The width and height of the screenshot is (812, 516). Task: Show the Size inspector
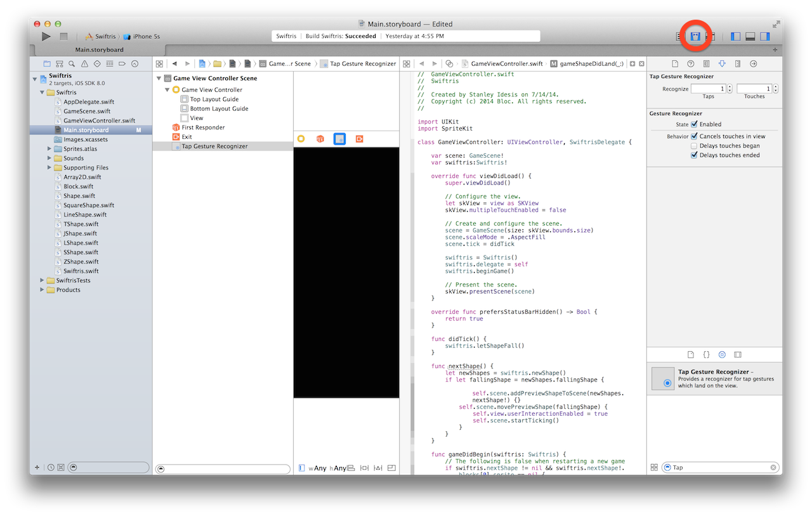pyautogui.click(x=738, y=64)
